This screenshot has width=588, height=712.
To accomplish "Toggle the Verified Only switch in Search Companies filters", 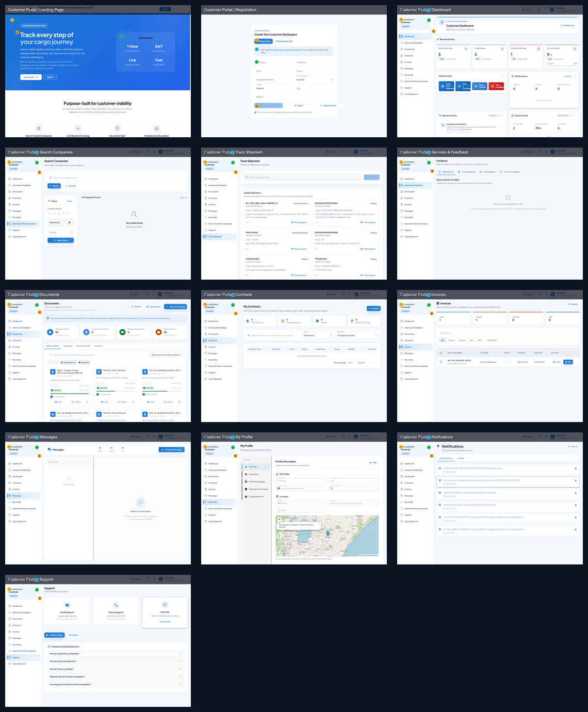I will click(x=69, y=222).
